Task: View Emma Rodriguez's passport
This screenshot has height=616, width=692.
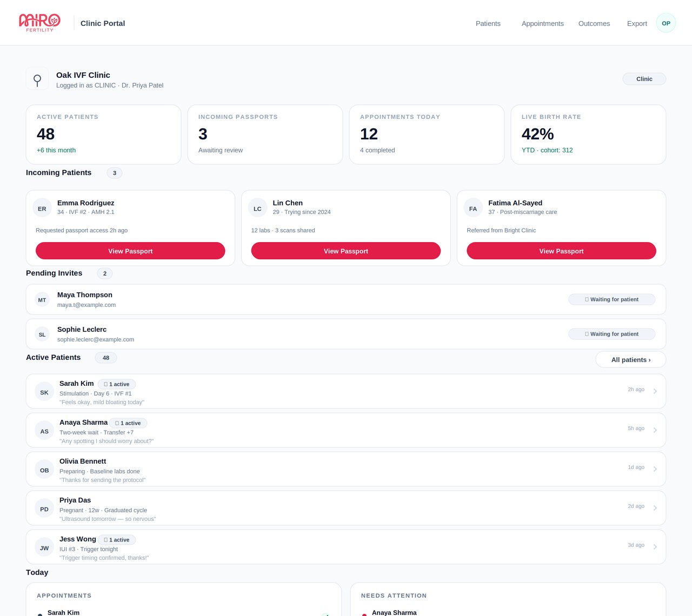Action: [x=130, y=251]
